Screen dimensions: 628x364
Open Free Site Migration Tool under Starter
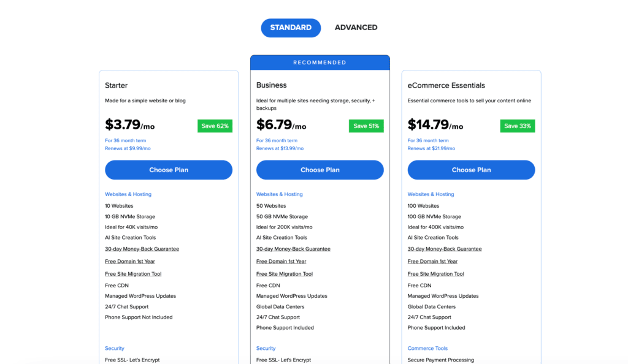133,274
